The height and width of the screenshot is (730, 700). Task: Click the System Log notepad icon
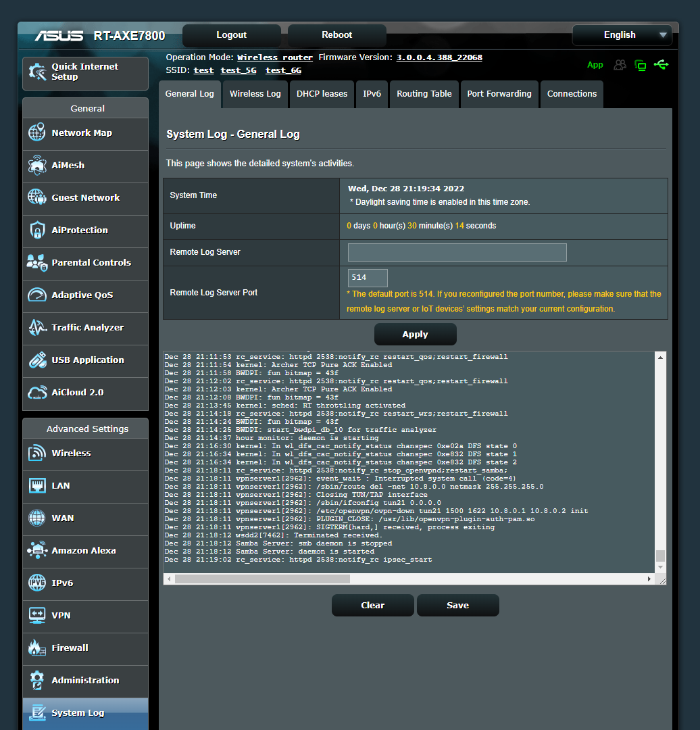[x=37, y=712]
